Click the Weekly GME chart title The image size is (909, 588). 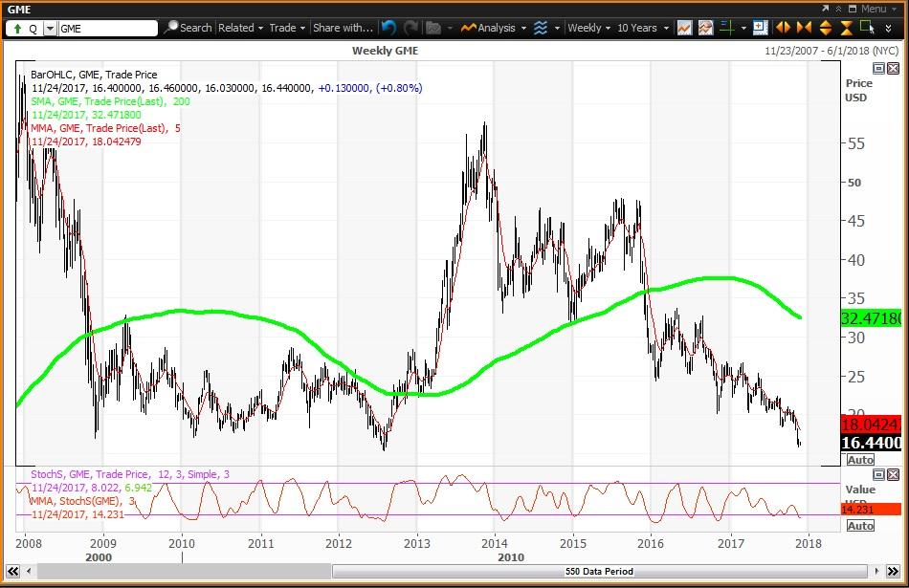pos(385,51)
